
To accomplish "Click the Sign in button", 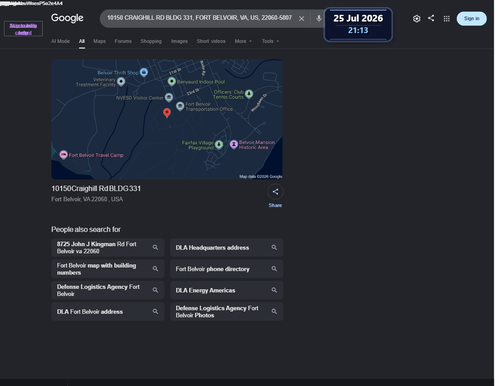I will 471,19.
